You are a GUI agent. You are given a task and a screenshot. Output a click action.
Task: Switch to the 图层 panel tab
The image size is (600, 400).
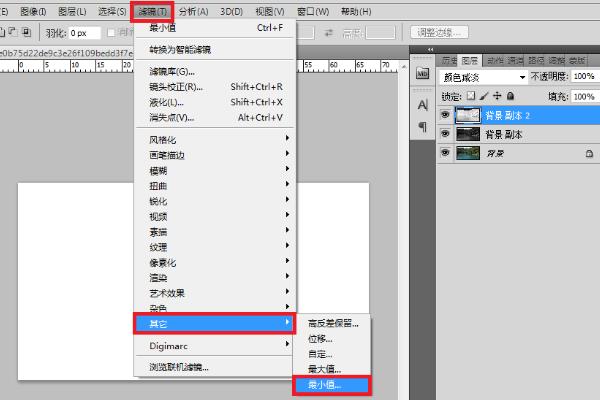(470, 60)
